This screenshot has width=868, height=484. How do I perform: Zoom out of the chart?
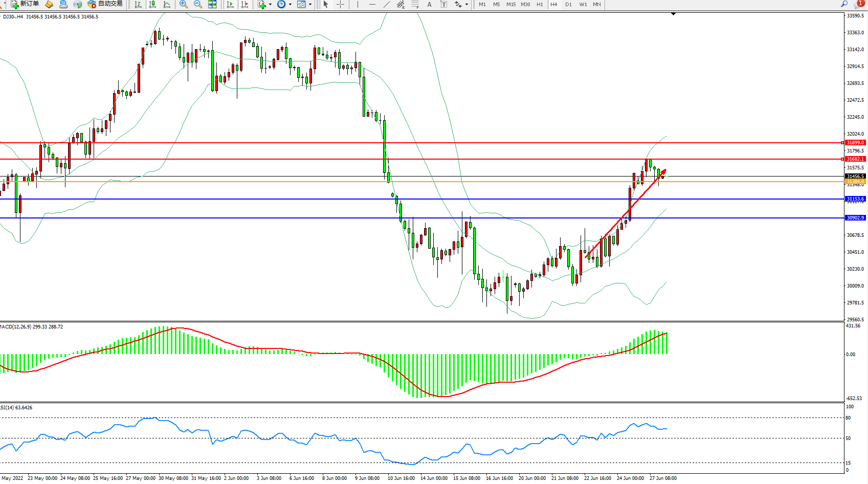click(x=198, y=4)
